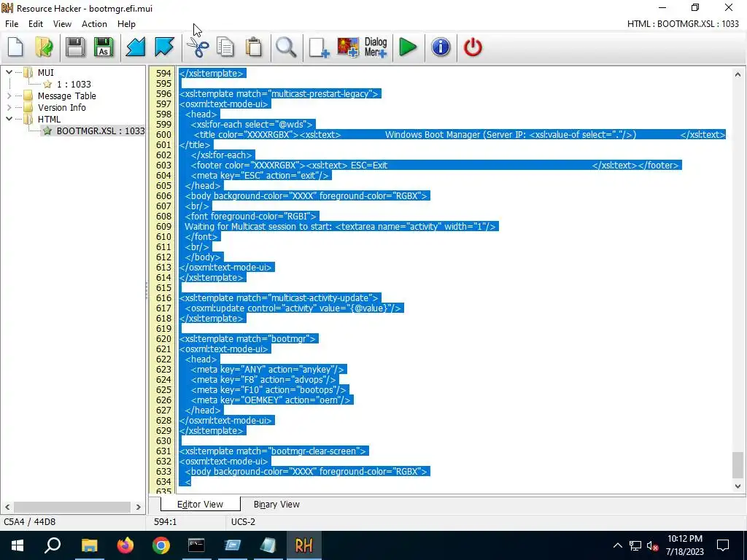Expand the Version Info node

tap(9, 108)
